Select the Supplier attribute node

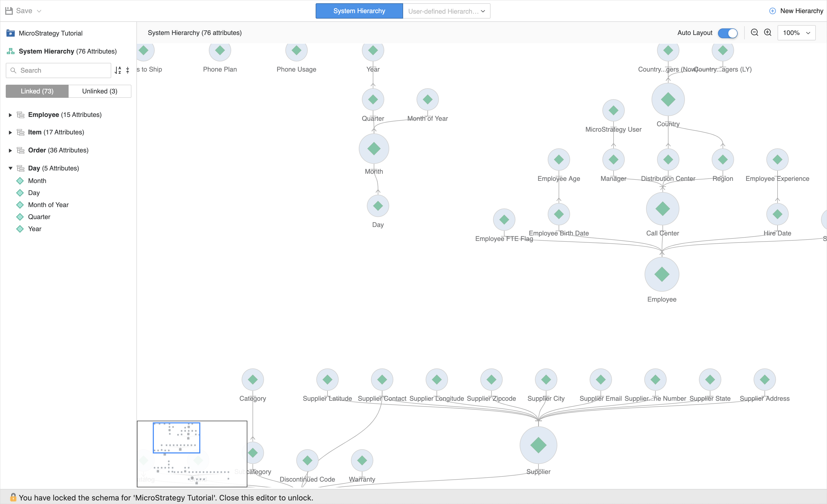click(538, 445)
